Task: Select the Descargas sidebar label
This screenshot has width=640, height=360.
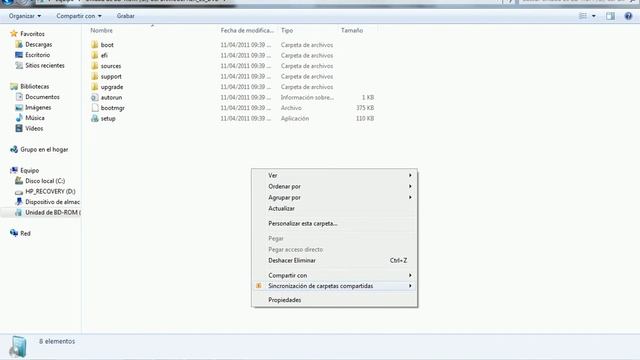Action: click(x=39, y=44)
